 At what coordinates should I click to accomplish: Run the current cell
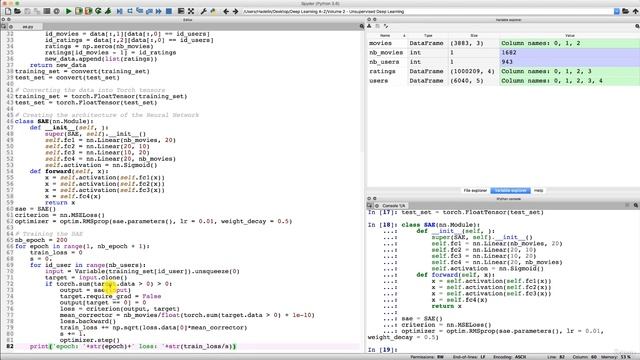(x=79, y=11)
